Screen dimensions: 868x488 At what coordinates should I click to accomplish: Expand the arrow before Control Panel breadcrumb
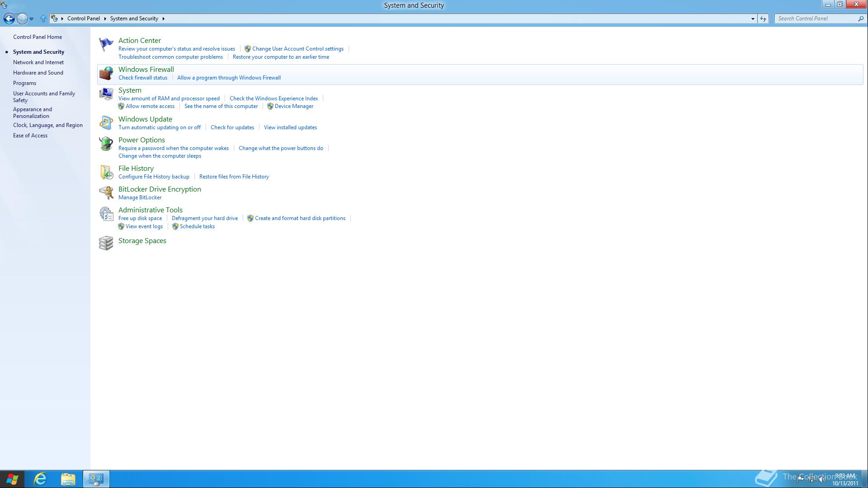pyautogui.click(x=62, y=19)
